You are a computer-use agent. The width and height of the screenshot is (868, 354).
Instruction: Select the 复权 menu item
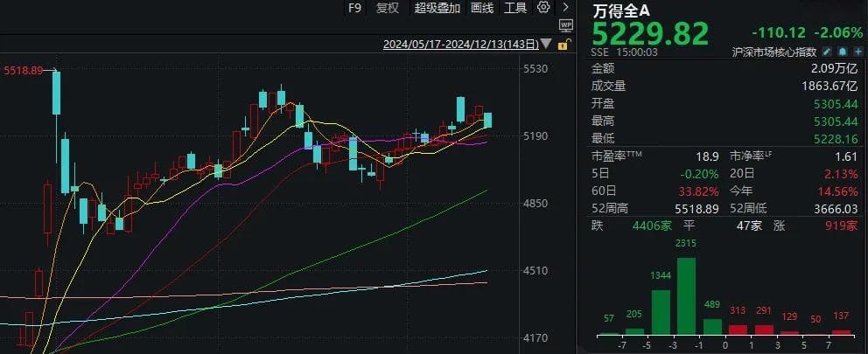coord(387,8)
